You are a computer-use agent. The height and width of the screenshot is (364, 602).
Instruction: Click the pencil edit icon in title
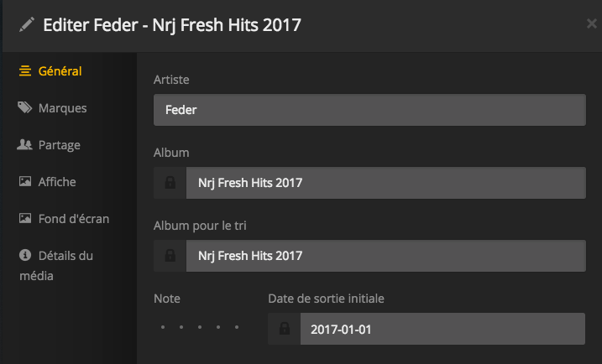pyautogui.click(x=26, y=25)
